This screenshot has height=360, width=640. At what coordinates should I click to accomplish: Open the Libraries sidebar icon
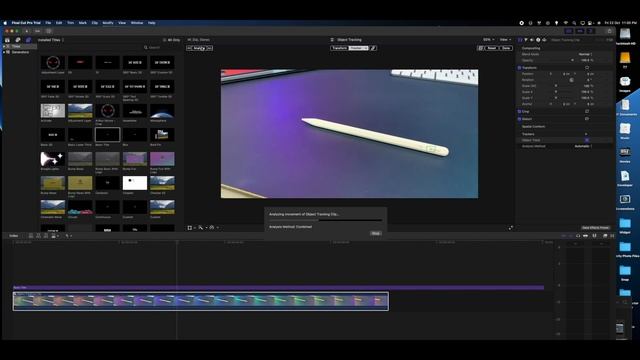7,40
